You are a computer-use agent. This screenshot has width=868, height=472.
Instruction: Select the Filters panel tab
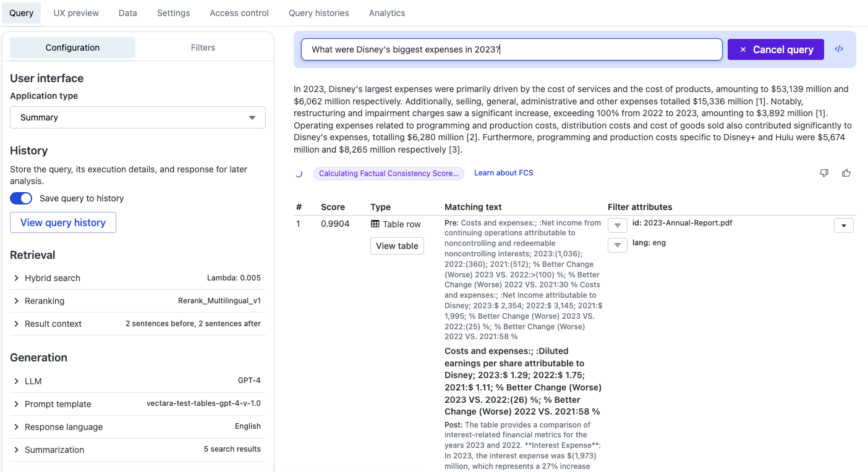tap(203, 48)
